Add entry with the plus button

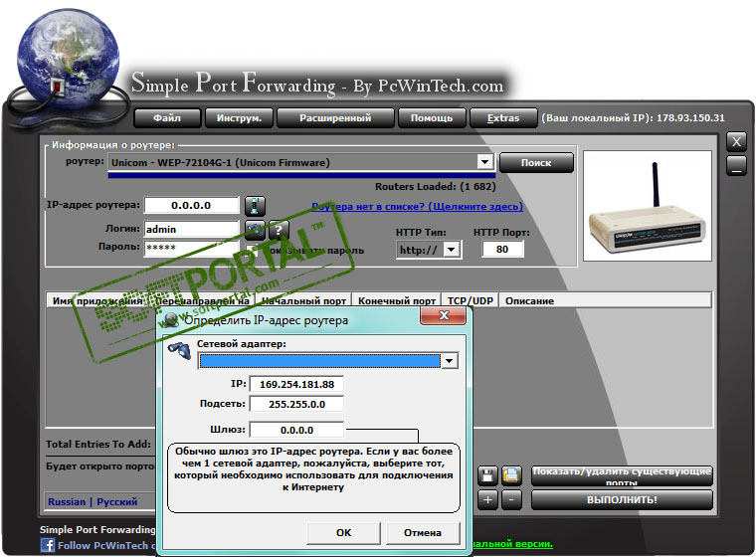point(487,500)
